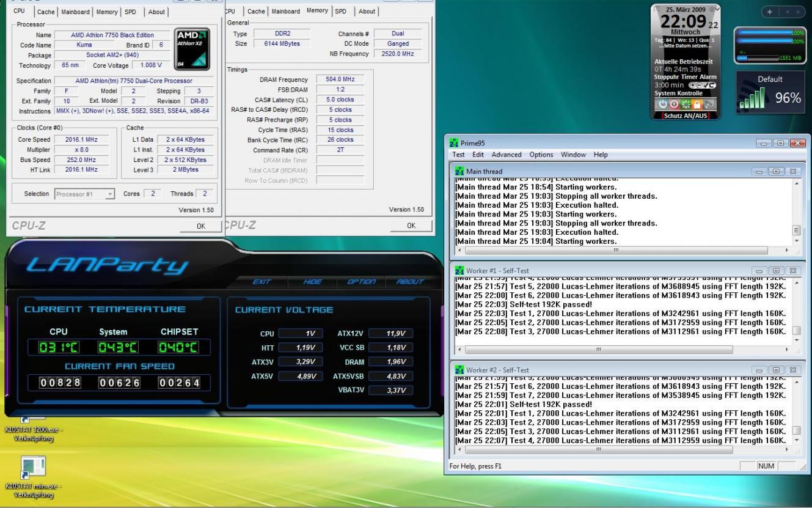Click the red shutdown icon in System Kontrolle
The width and height of the screenshot is (812, 508).
pyautogui.click(x=675, y=104)
